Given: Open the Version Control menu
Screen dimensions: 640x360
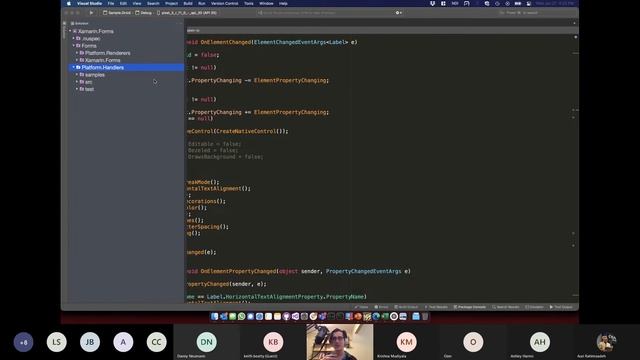Looking at the screenshot, I should coord(224,3).
